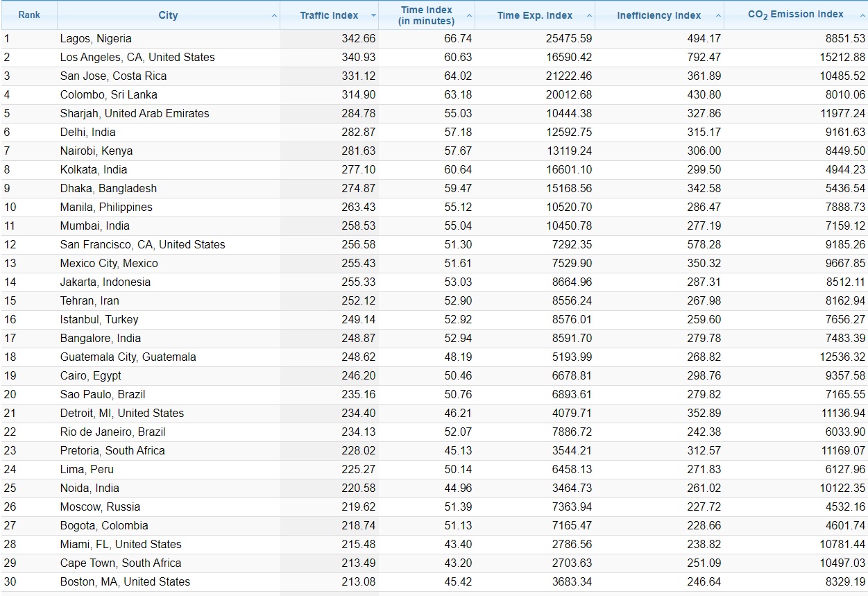Image resolution: width=868 pixels, height=596 pixels.
Task: Click Dhaka inefficiency value 342.58
Action: click(x=704, y=188)
